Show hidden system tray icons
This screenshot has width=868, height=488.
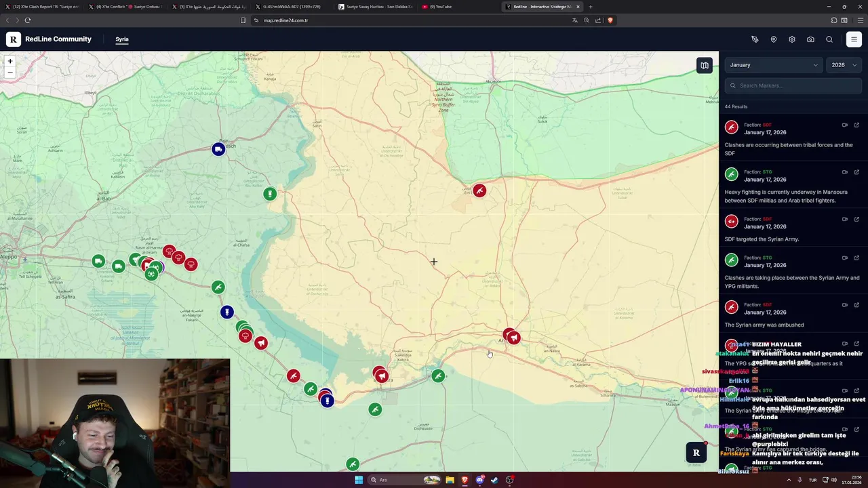click(x=789, y=480)
